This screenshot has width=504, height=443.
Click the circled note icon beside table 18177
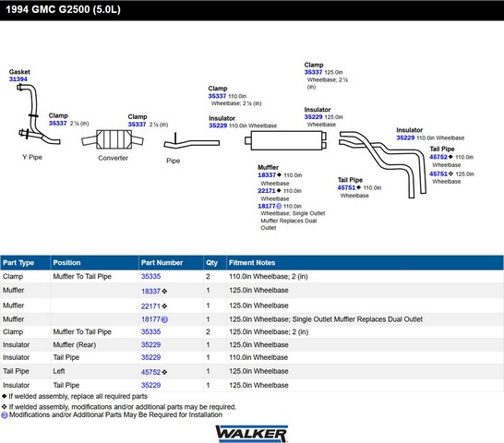tap(164, 319)
